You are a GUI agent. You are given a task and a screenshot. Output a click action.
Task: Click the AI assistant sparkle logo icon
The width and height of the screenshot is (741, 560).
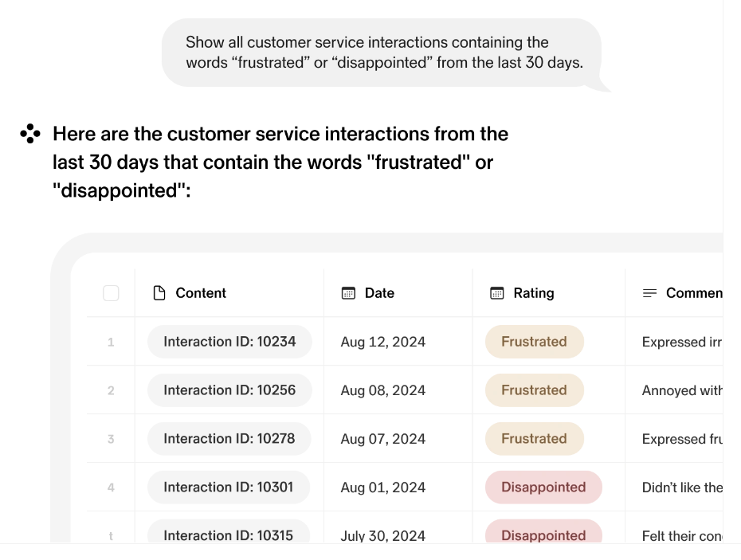point(29,134)
